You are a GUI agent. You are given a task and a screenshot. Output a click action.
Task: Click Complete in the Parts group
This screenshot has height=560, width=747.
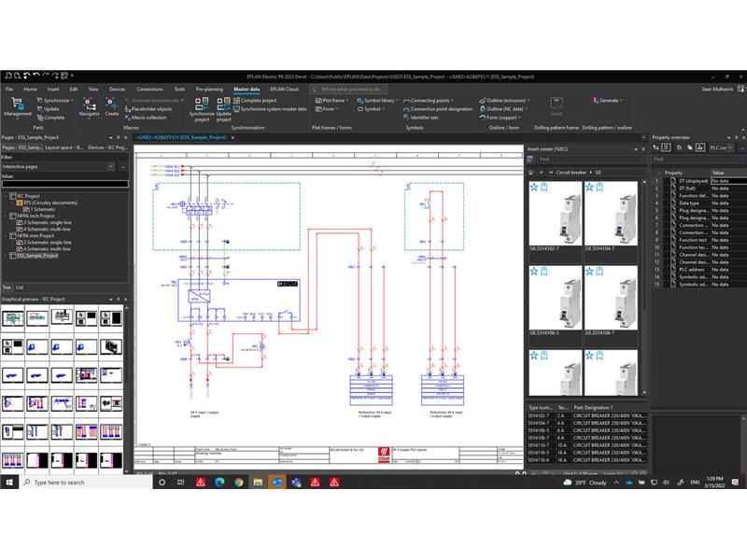click(x=50, y=118)
